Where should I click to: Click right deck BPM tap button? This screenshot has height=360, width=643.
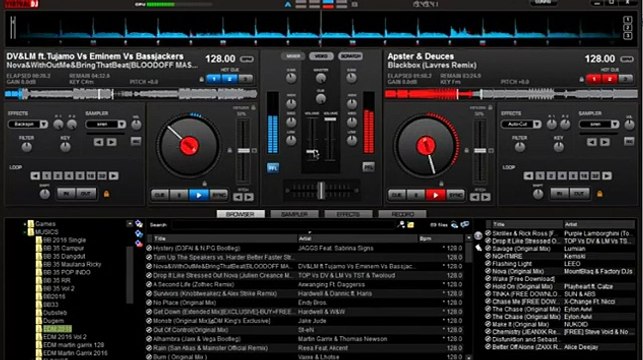(x=626, y=59)
